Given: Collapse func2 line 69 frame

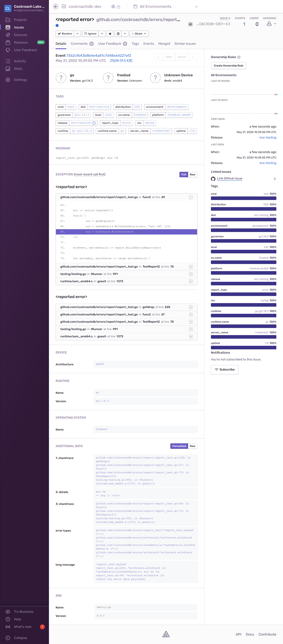Looking at the screenshot, I should (x=191, y=197).
